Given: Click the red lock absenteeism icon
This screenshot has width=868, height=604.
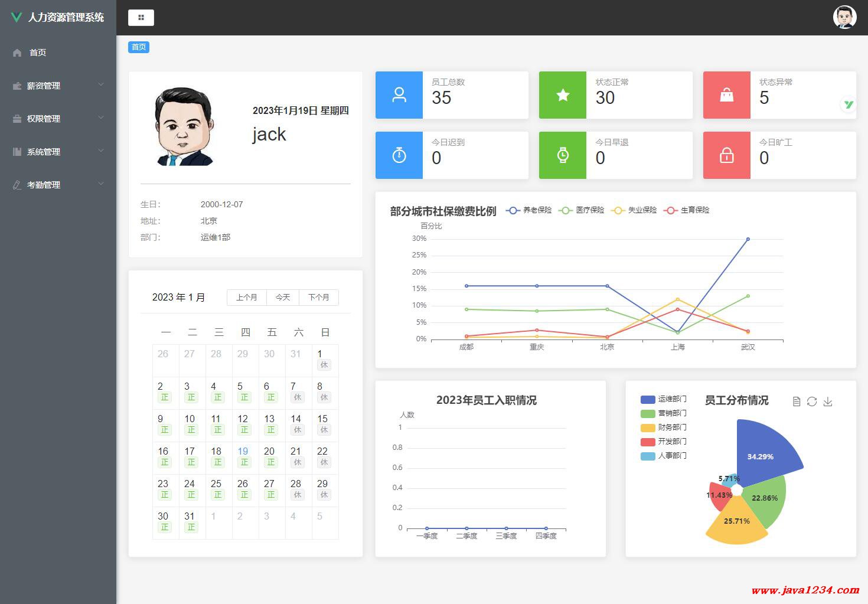Looking at the screenshot, I should click(x=726, y=155).
